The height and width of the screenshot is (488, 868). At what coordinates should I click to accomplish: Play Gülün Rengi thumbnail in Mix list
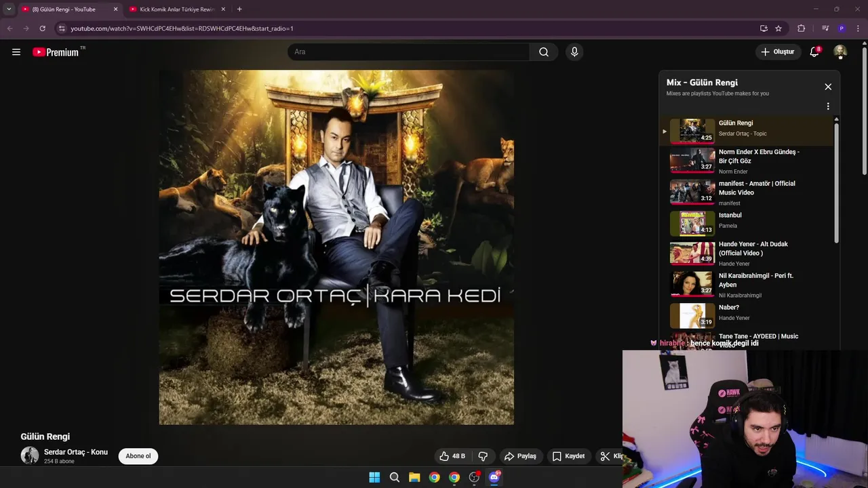[x=692, y=131]
